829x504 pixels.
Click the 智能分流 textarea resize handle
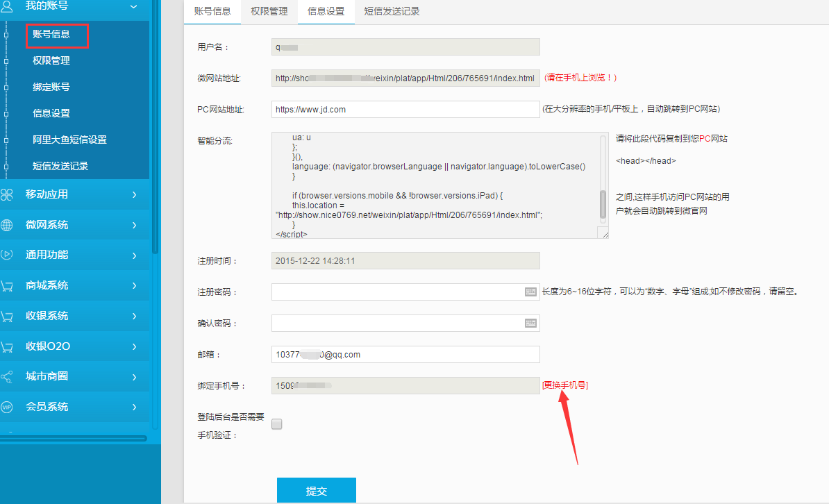pos(605,234)
